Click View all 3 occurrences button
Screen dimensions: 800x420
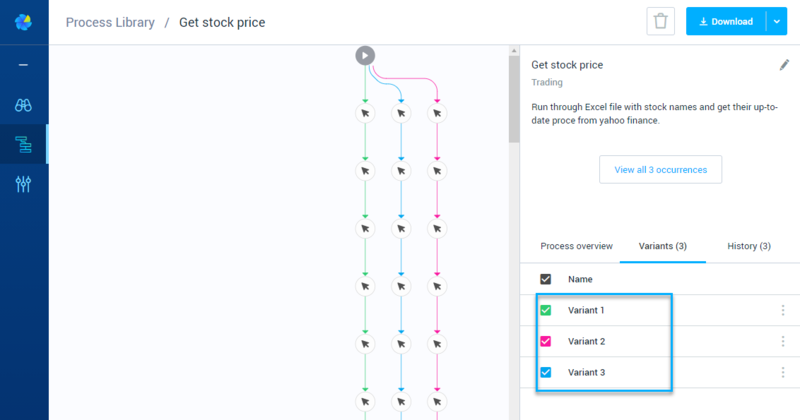[660, 169]
